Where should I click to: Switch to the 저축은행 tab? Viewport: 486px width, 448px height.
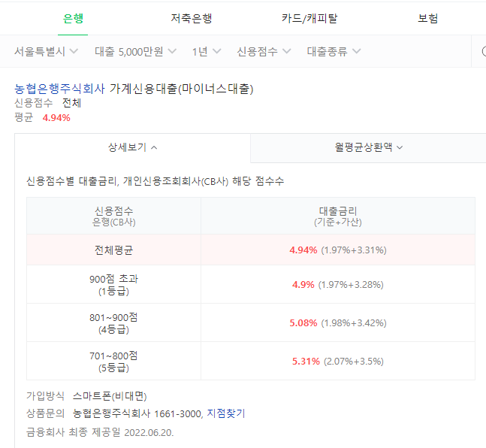click(x=192, y=19)
